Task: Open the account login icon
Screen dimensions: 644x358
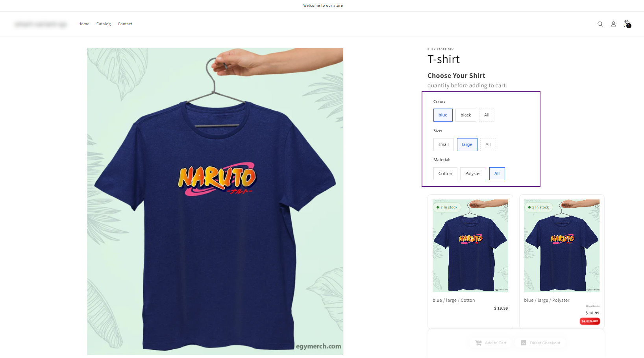Action: click(613, 24)
